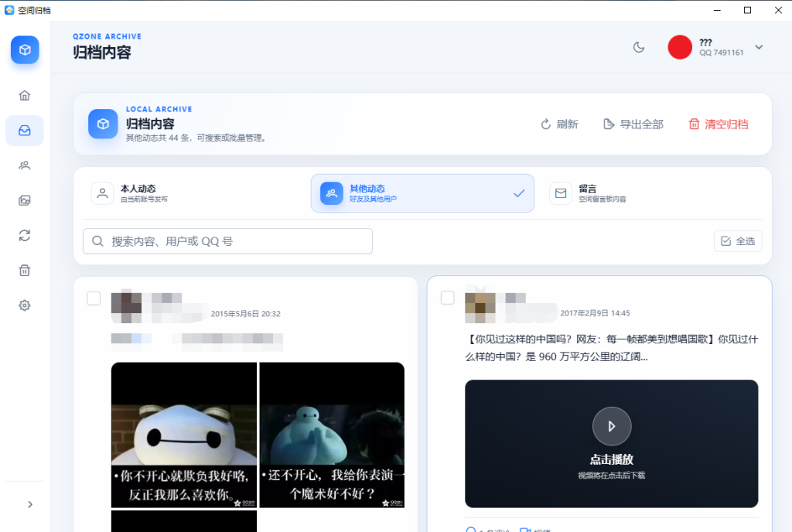The image size is (792, 532).
Task: Click the group icon beside 其他动态
Action: point(331,193)
